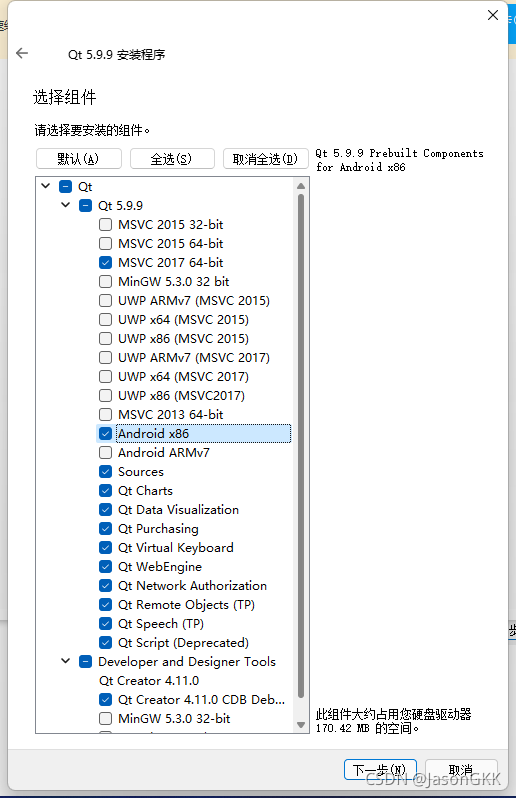Uncheck MSVC 2017 64-bit
Image resolution: width=516 pixels, height=798 pixels.
click(x=105, y=263)
